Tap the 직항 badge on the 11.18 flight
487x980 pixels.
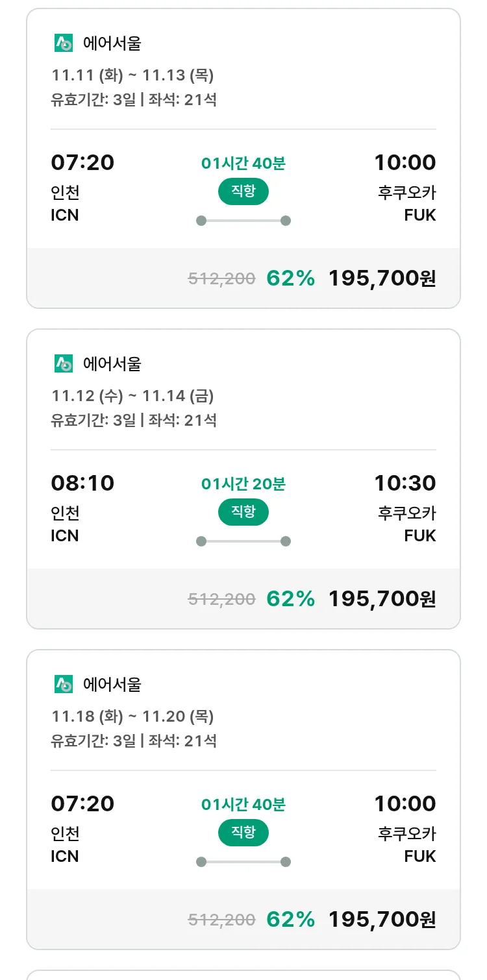coord(243,833)
